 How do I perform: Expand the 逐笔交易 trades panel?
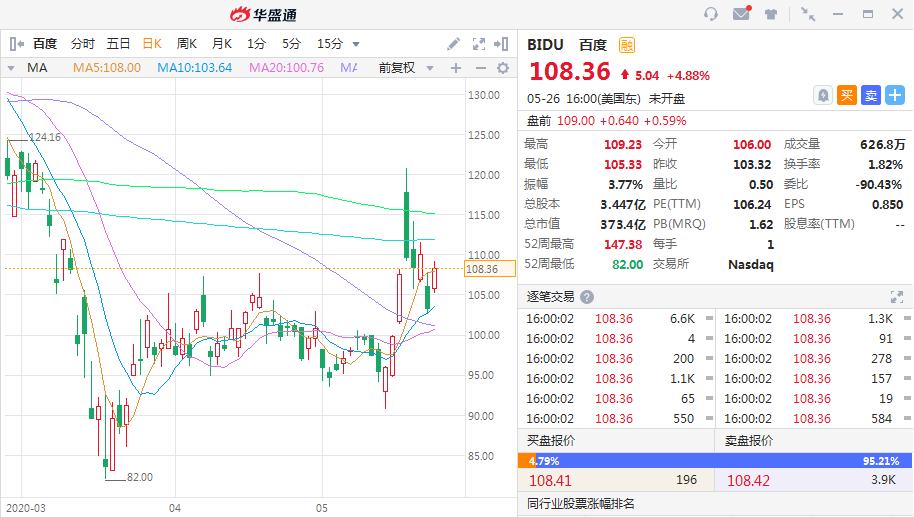click(x=897, y=297)
